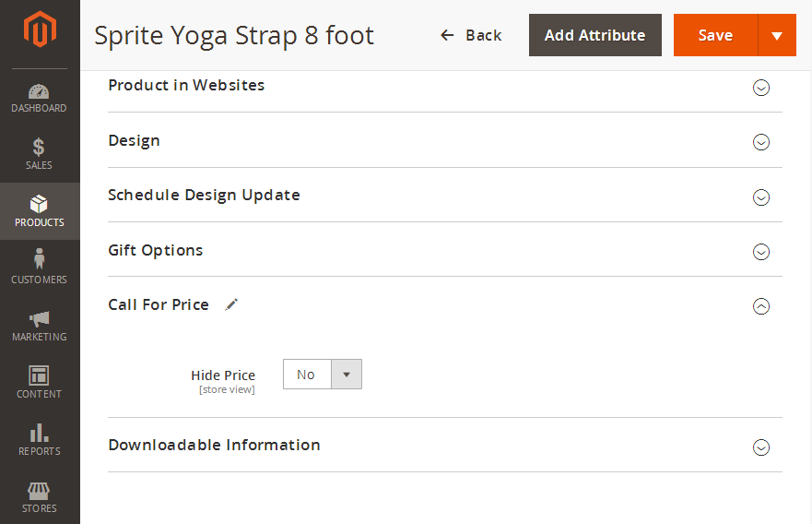Select the Products menu item
Viewport: 812px width, 524px height.
(40, 211)
